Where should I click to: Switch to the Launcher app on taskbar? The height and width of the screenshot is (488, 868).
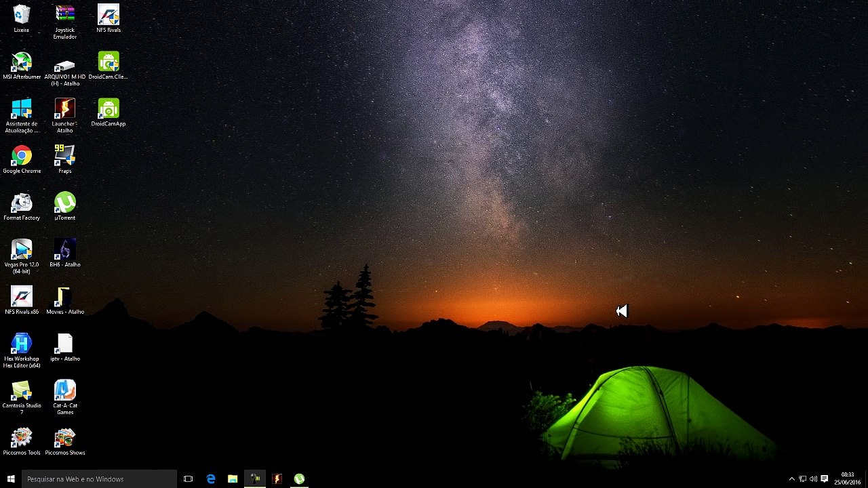click(x=277, y=479)
